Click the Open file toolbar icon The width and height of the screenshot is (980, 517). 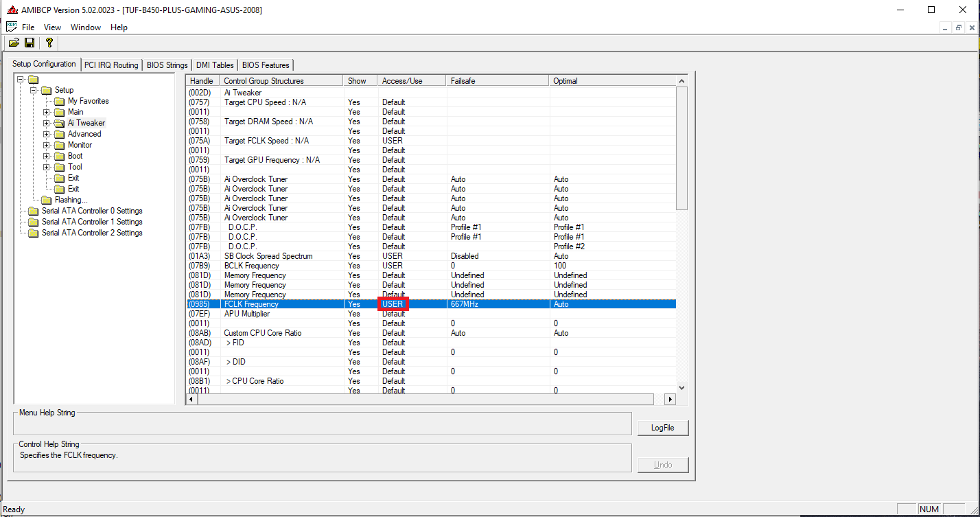click(x=14, y=43)
